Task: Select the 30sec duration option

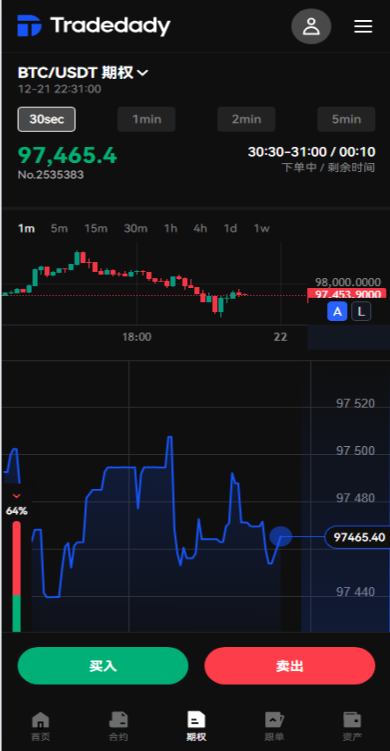Action: tap(46, 119)
